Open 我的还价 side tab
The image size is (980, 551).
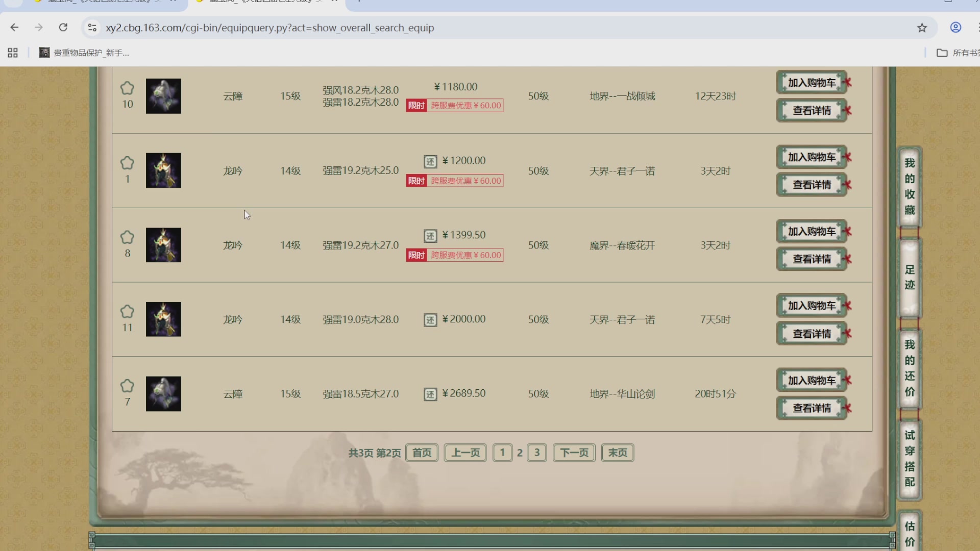(910, 368)
